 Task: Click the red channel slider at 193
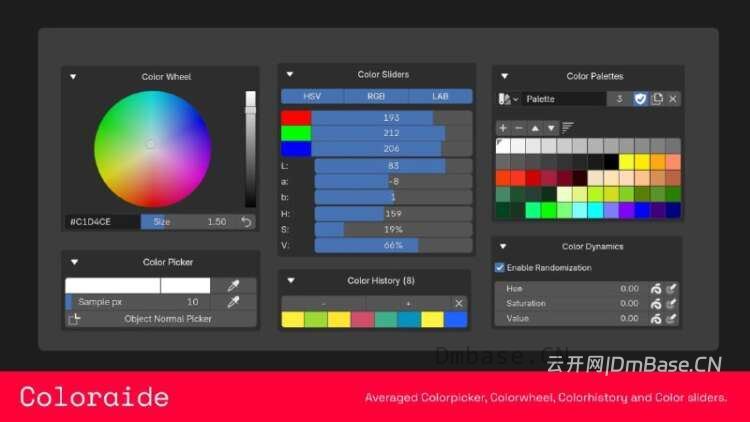coord(392,118)
